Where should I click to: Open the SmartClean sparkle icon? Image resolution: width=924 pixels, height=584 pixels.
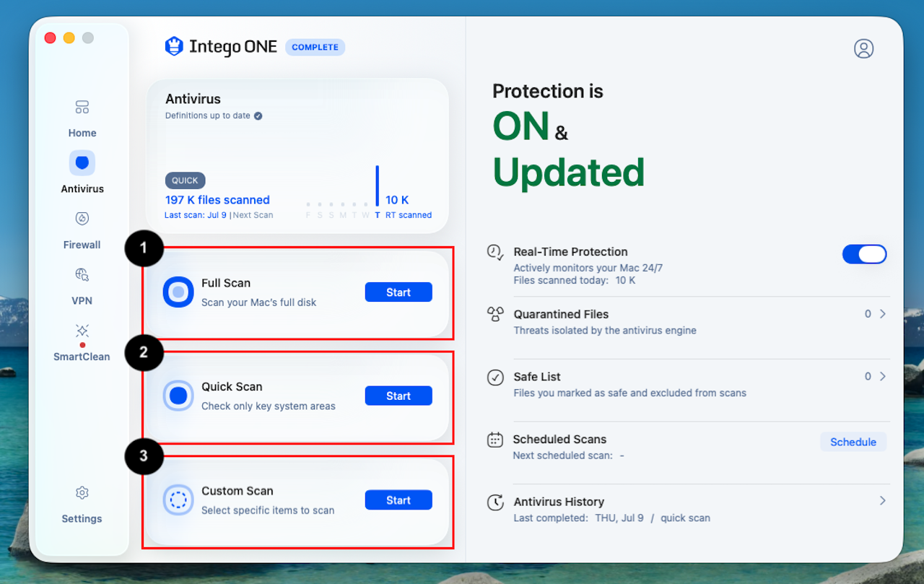[x=82, y=331]
